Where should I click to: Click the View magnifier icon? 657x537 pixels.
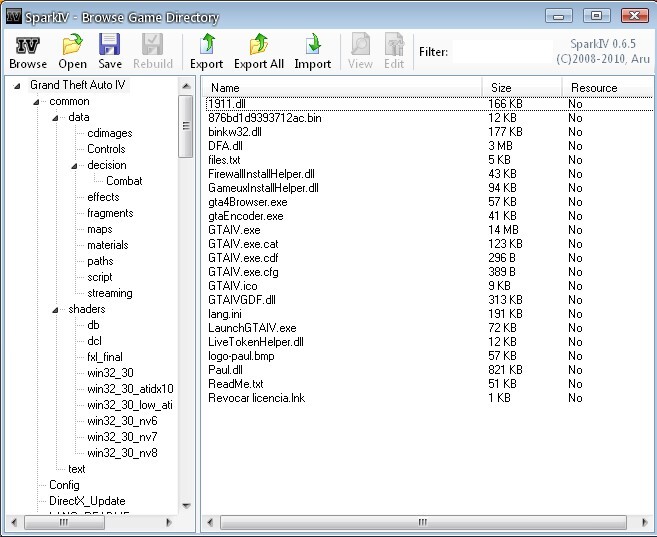click(360, 44)
